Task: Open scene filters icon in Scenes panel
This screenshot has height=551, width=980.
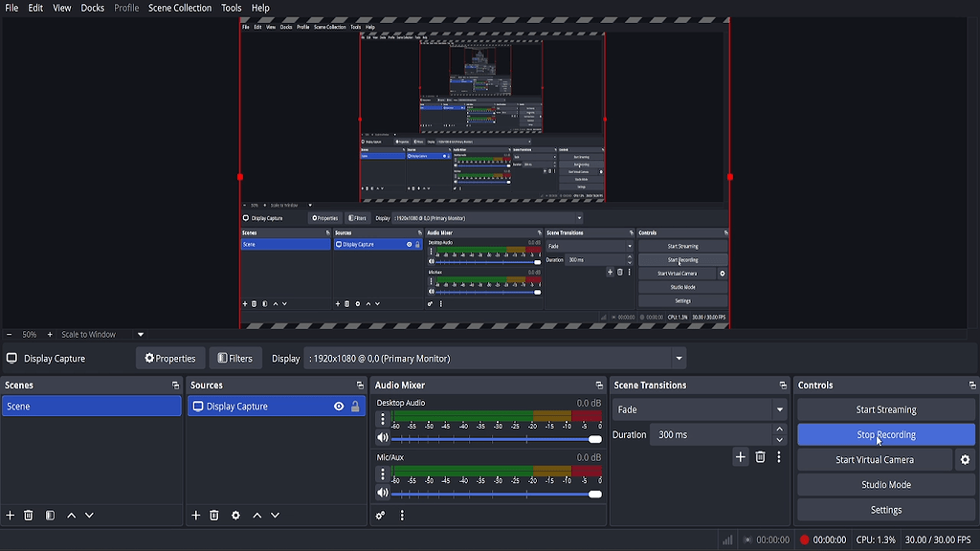Action: click(50, 516)
